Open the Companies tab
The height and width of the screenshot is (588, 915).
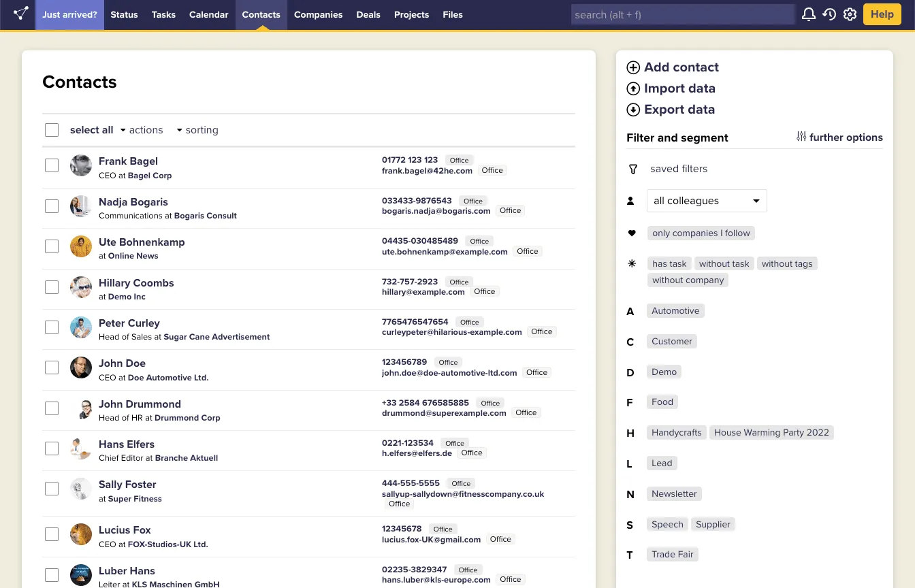[318, 14]
